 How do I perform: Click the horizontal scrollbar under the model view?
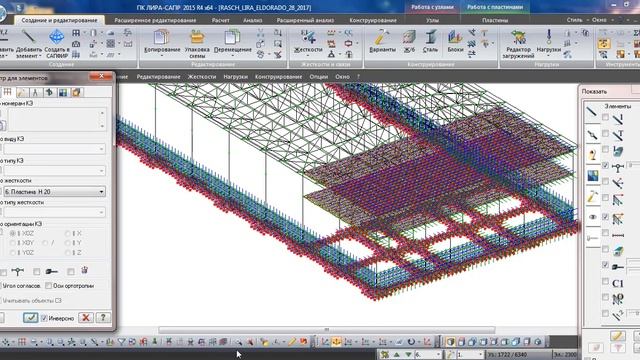(327, 329)
